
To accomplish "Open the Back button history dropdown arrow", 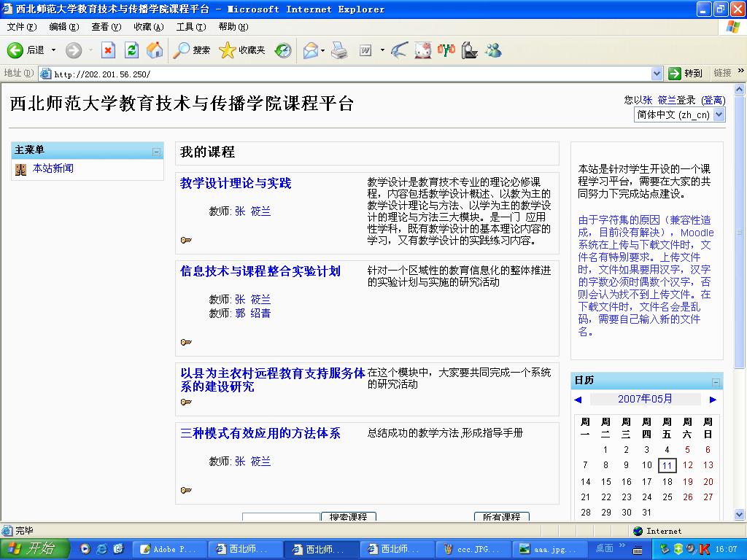I will coord(53,50).
